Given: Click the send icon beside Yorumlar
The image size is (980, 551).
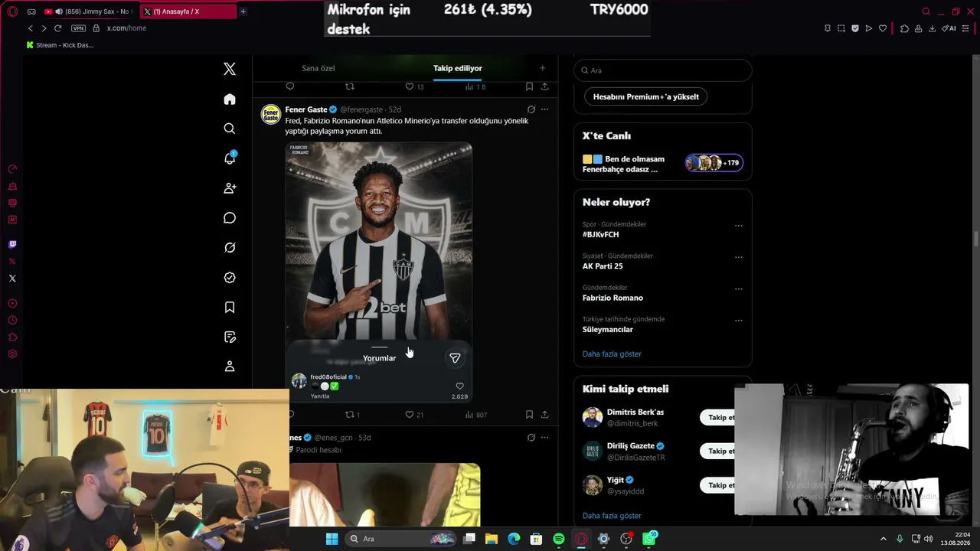Looking at the screenshot, I should (x=455, y=358).
